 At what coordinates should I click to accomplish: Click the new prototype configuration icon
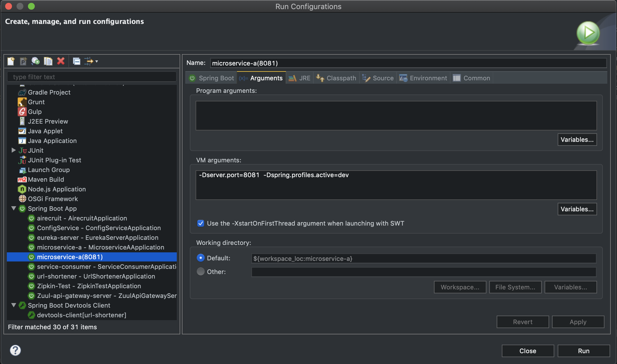coord(23,61)
